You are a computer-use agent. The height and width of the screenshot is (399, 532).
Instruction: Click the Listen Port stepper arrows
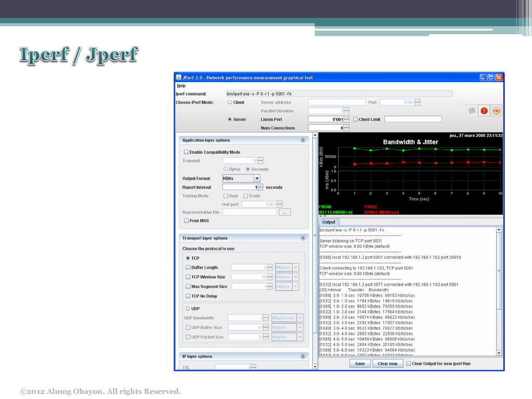[x=347, y=119]
